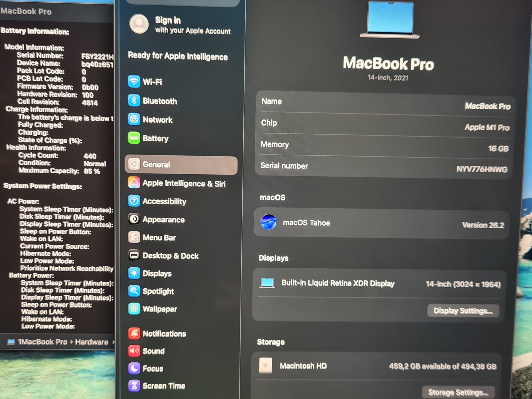Select the Spotlight magnifier icon
This screenshot has height=399, width=532.
point(134,291)
